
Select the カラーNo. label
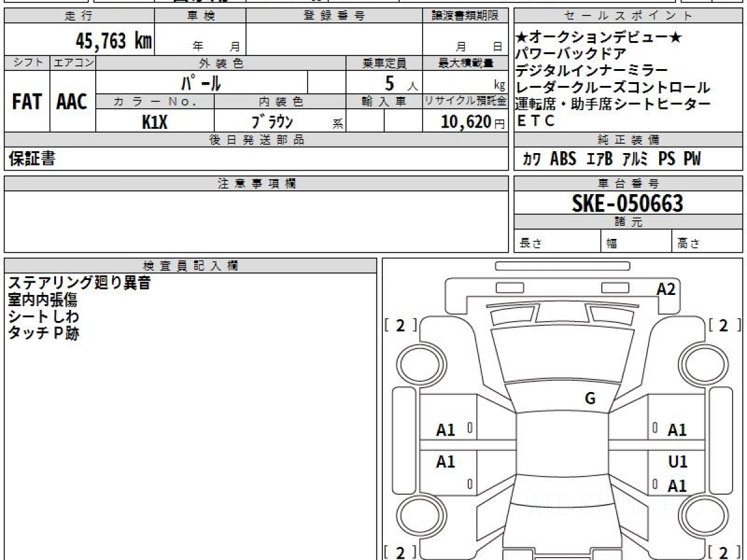point(155,101)
